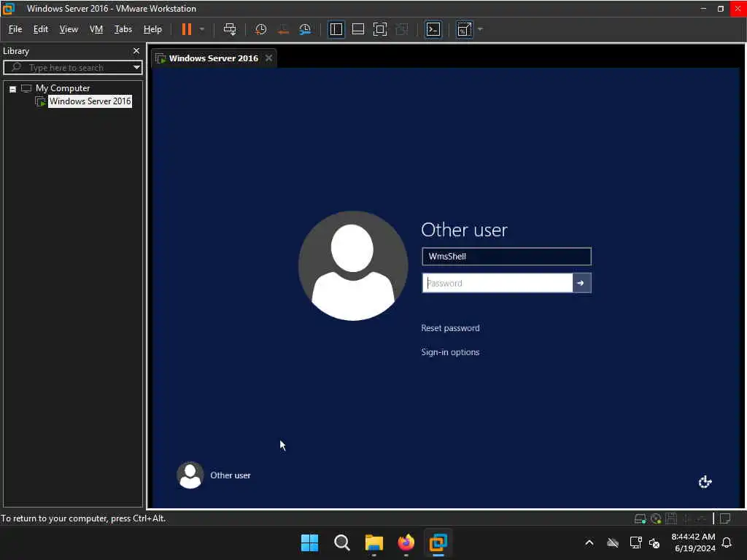Click the muted volume tray icon
Screen dimensions: 747x560
click(x=654, y=542)
